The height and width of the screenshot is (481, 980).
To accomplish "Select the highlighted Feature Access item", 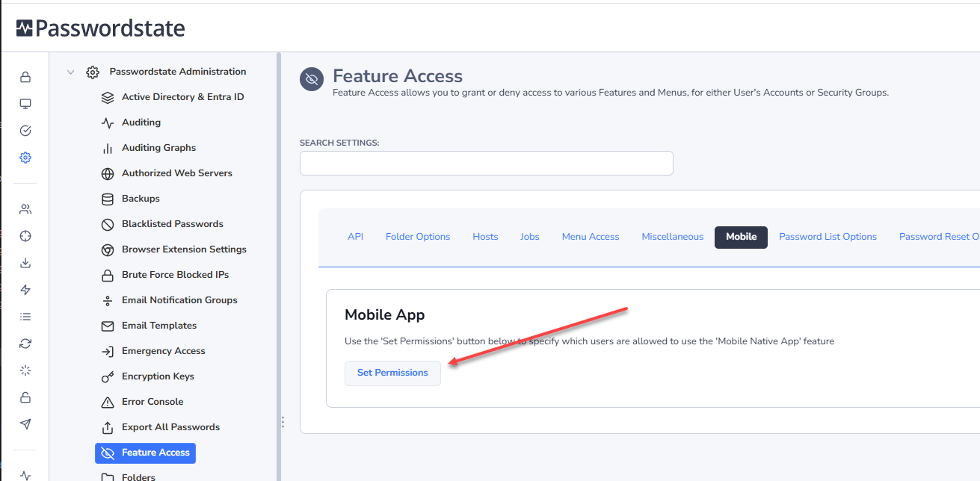I will (x=145, y=453).
